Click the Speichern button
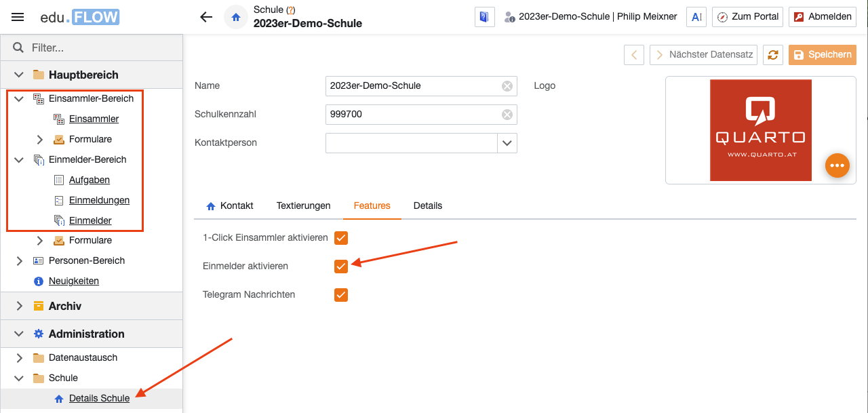The image size is (868, 413). [x=822, y=55]
